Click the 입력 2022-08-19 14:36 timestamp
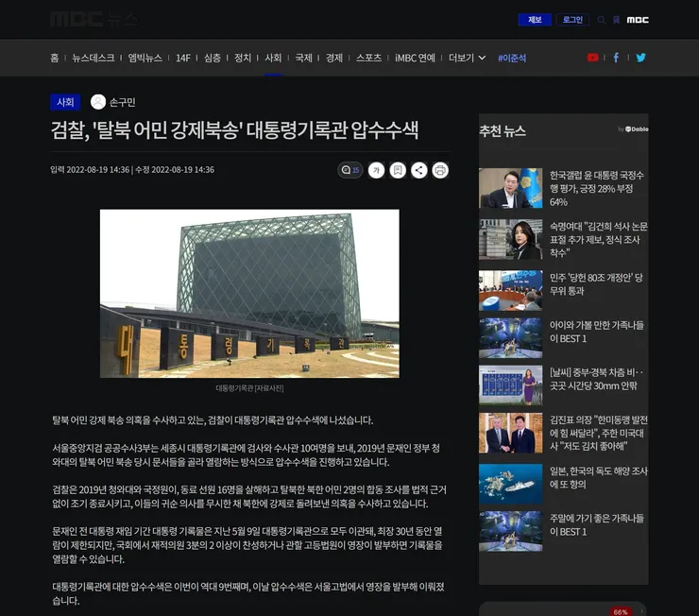Image resolution: width=699 pixels, height=616 pixels. (90, 170)
